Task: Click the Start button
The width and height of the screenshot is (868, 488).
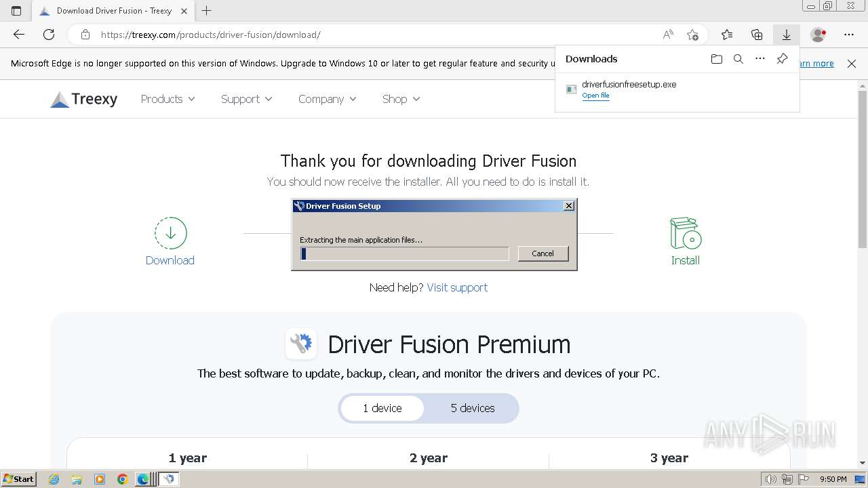Action: tap(19, 479)
